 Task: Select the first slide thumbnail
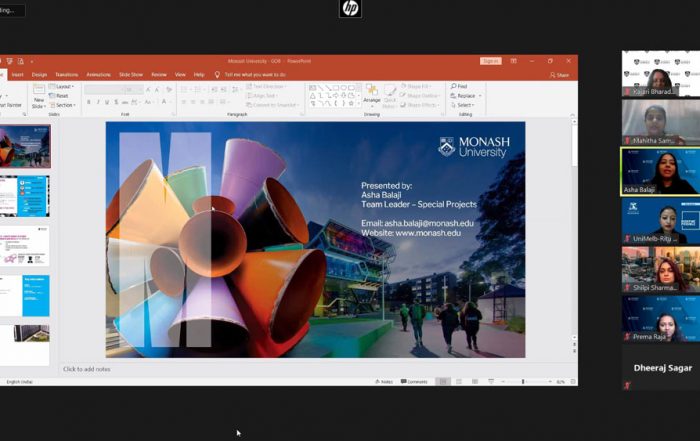(x=25, y=146)
